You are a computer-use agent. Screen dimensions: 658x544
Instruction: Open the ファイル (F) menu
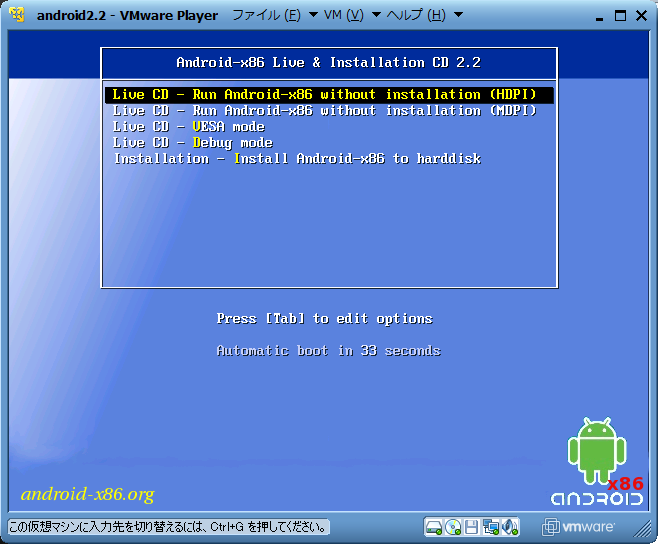[266, 16]
